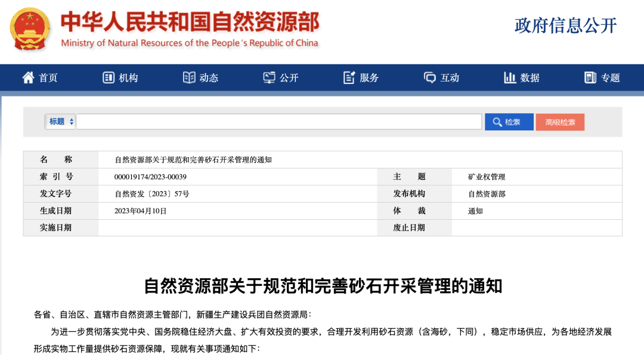
Task: Select the 专题 navigation label
Action: (610, 78)
